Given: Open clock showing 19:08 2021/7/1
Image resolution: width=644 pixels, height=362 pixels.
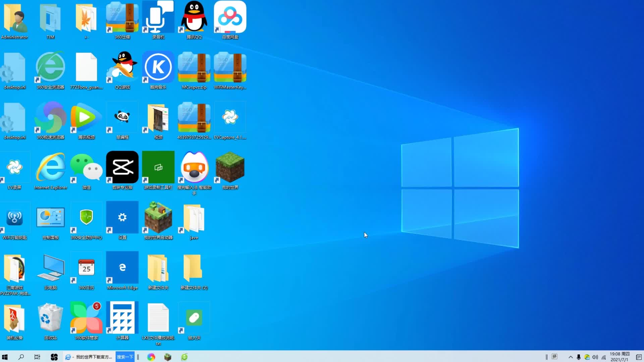Looking at the screenshot, I should [x=620, y=357].
